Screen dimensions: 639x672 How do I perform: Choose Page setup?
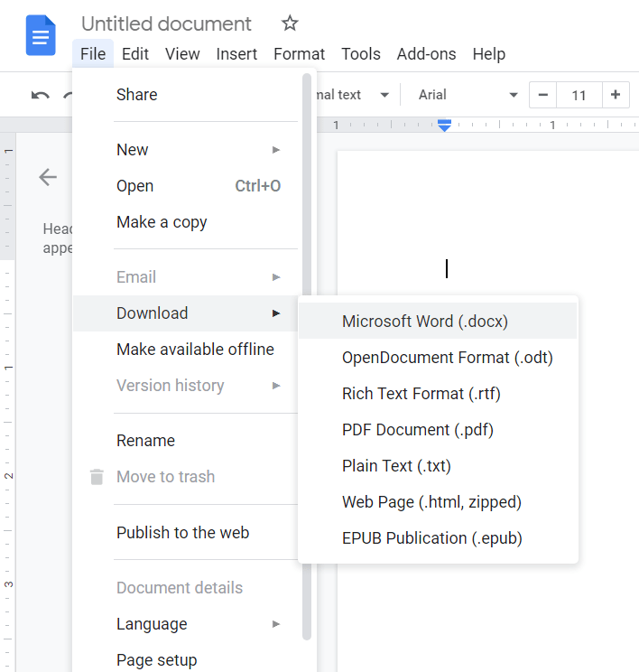(x=185, y=659)
